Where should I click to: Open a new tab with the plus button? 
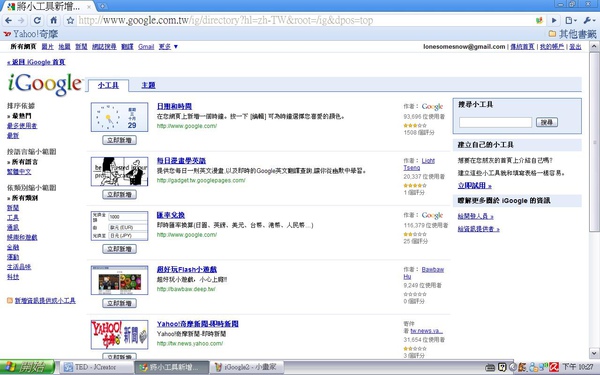click(x=103, y=6)
